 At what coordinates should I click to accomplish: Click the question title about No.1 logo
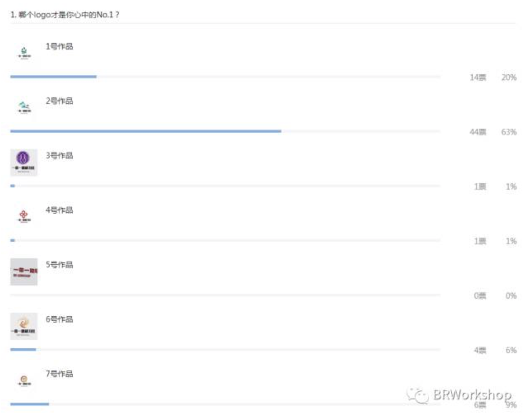(65, 15)
